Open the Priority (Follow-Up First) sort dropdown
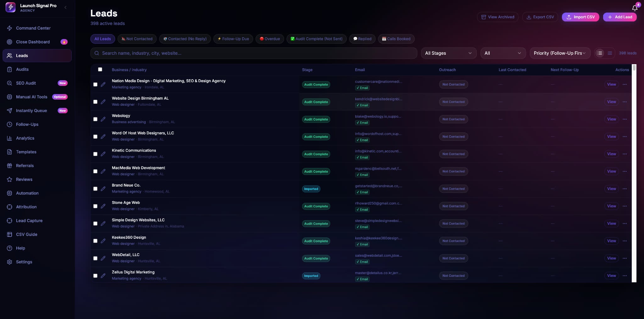644x319 pixels. tap(560, 53)
